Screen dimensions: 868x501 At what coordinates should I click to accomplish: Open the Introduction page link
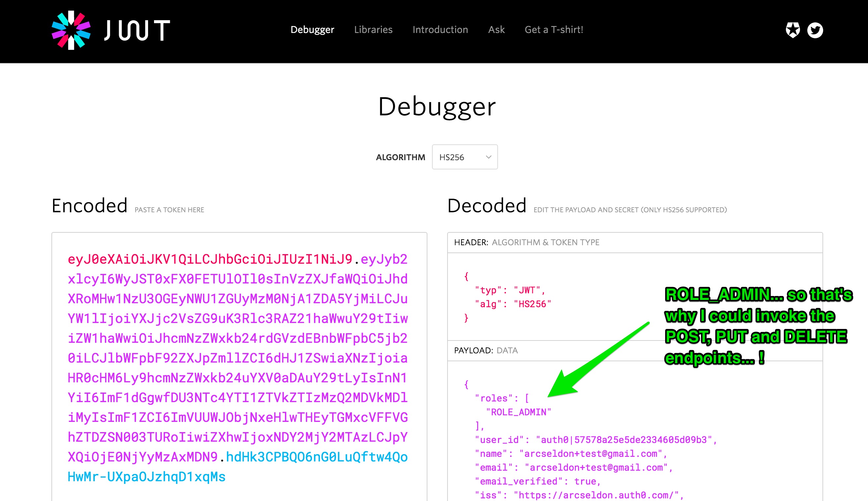(440, 30)
